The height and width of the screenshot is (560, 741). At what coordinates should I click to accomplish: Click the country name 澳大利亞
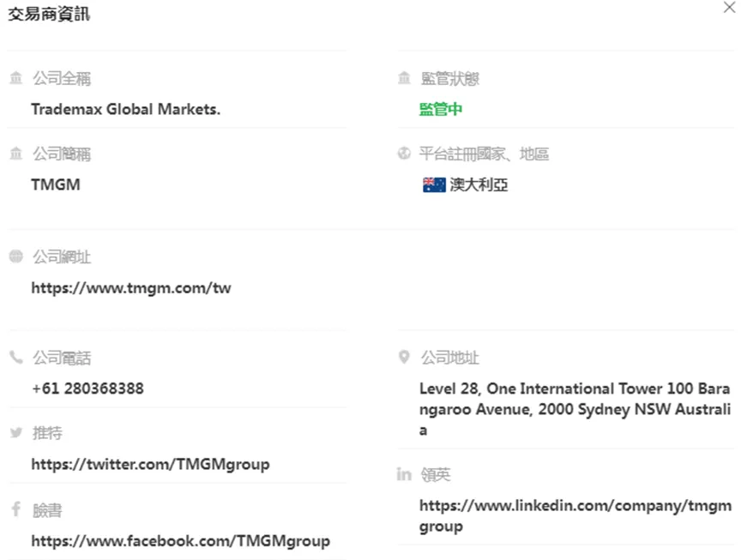click(479, 184)
